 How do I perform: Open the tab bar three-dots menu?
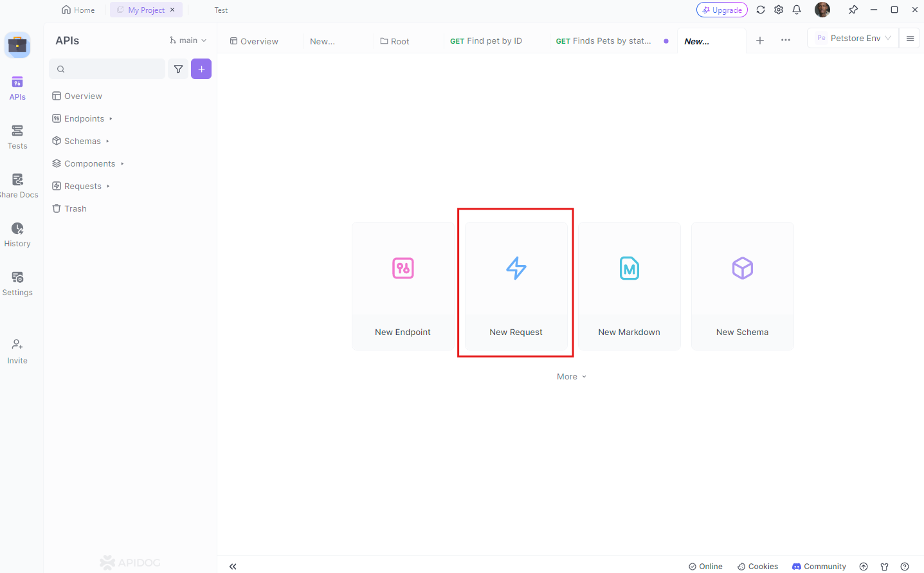point(786,41)
